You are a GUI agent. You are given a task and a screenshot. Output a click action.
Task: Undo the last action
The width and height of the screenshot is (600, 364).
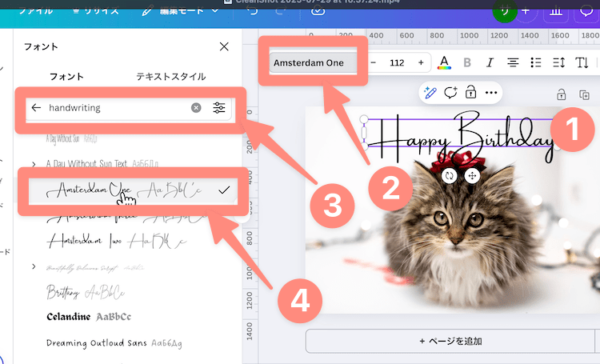(253, 11)
